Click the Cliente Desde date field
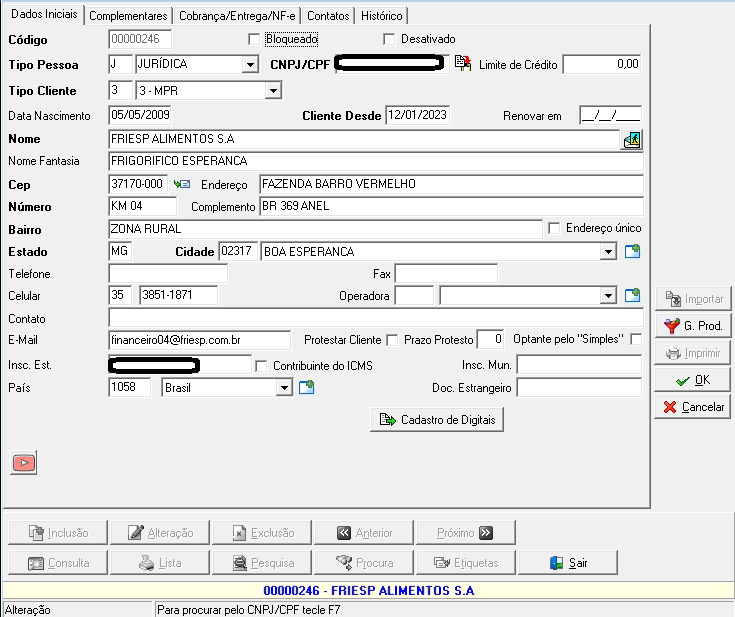The height and width of the screenshot is (617, 735). (x=418, y=115)
